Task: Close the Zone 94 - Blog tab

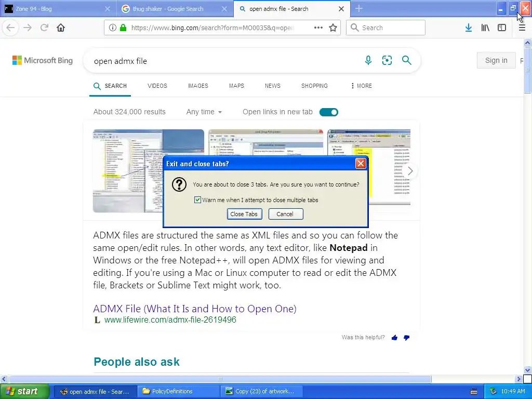Action: click(x=108, y=9)
